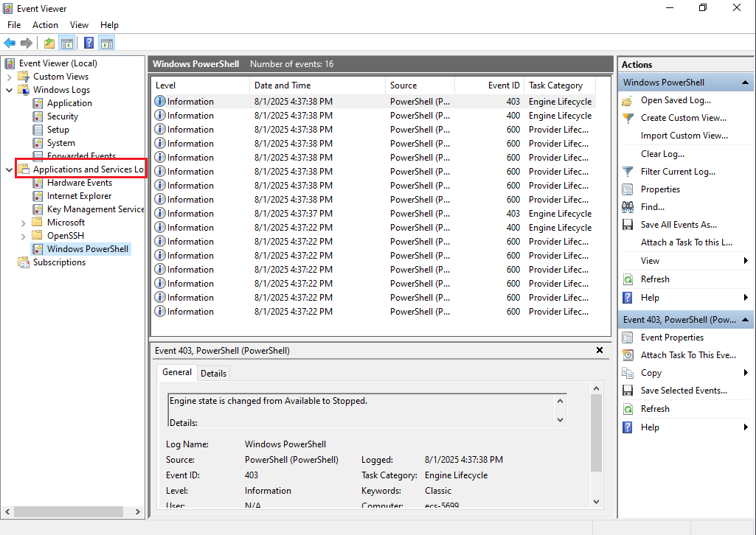Expand the Custom Views tree node
The width and height of the screenshot is (756, 535).
[x=9, y=77]
